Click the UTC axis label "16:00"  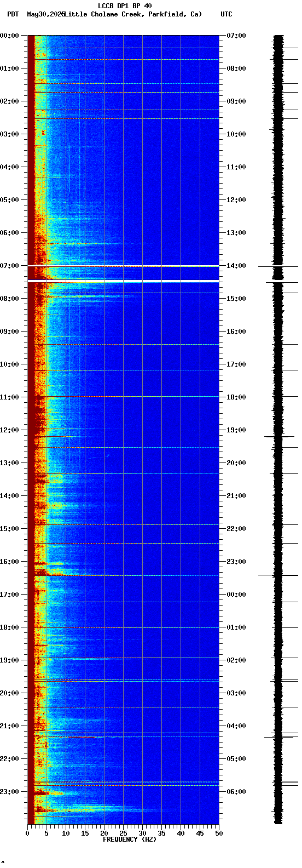coord(236,332)
